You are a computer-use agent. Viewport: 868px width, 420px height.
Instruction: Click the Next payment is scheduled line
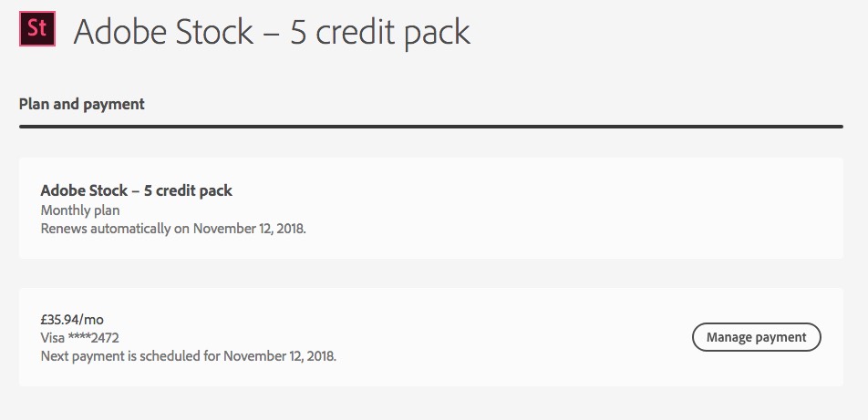coord(188,356)
